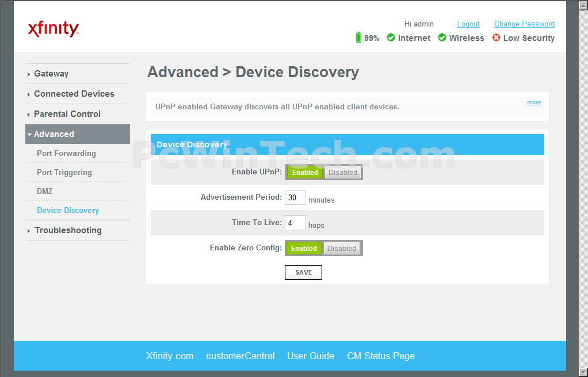The height and width of the screenshot is (377, 588).
Task: Open the CM Status Page link
Action: pyautogui.click(x=381, y=356)
